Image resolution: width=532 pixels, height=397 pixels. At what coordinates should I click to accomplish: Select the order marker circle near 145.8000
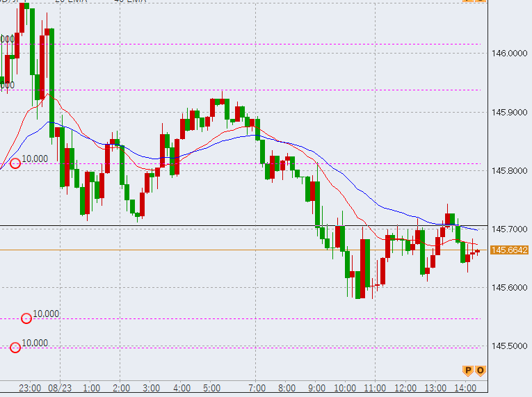pos(15,163)
